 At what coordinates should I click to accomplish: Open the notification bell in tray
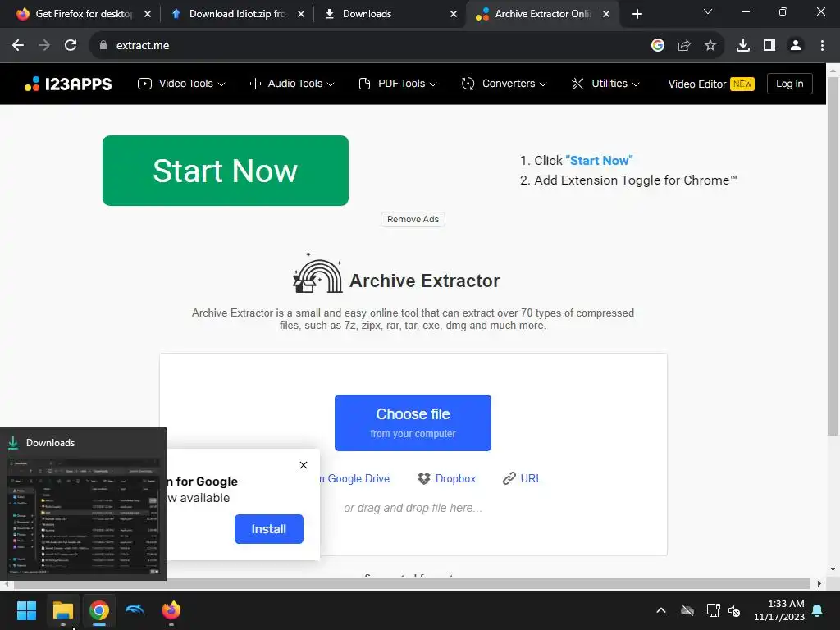click(x=818, y=610)
